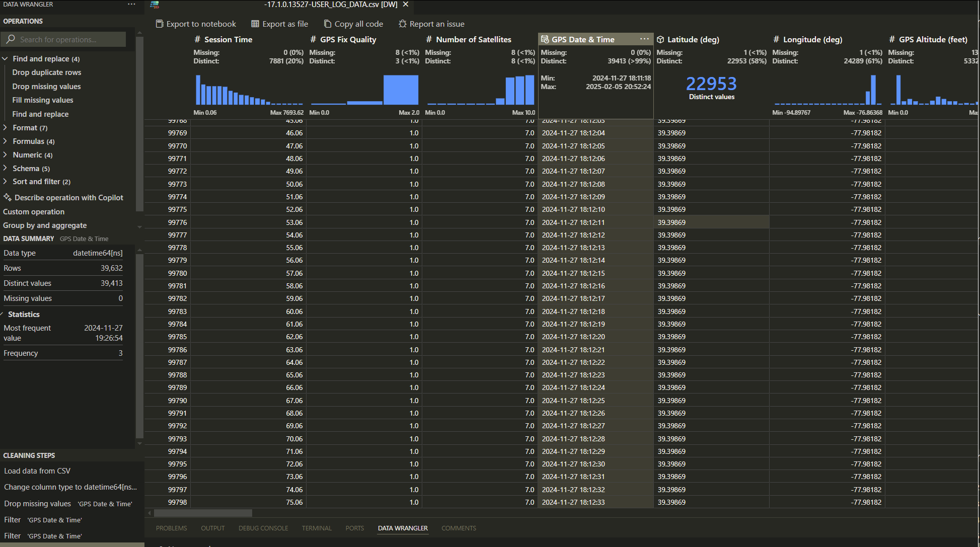The width and height of the screenshot is (980, 547).
Task: Click the Longitude (deg) column header
Action: (827, 39)
